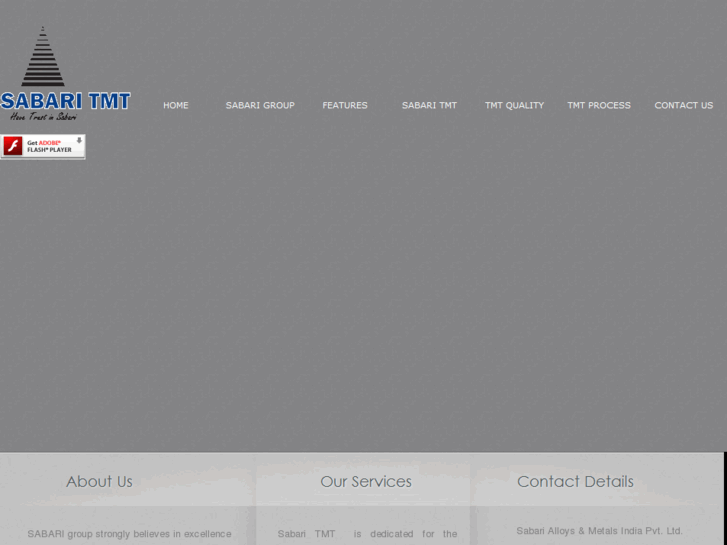Click 'Sabari Alloys & Metals India Pvt. Ltd.'
The height and width of the screenshot is (545, 727).
tap(599, 531)
